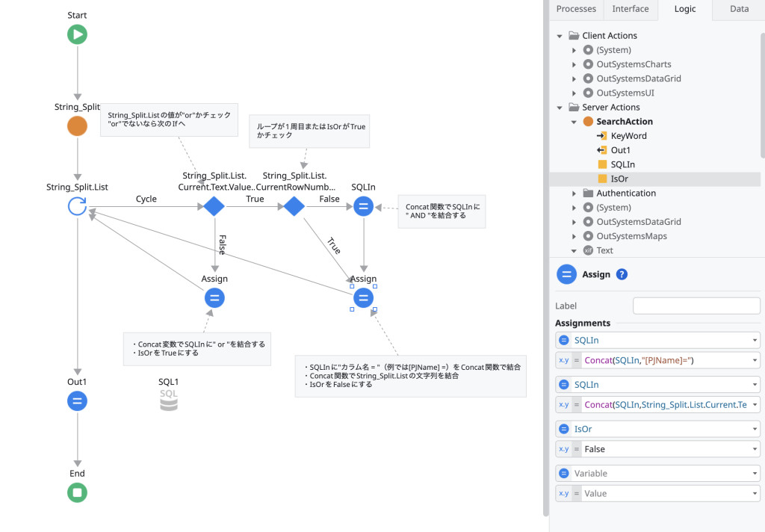Collapse the Client Actions folder

click(x=560, y=36)
